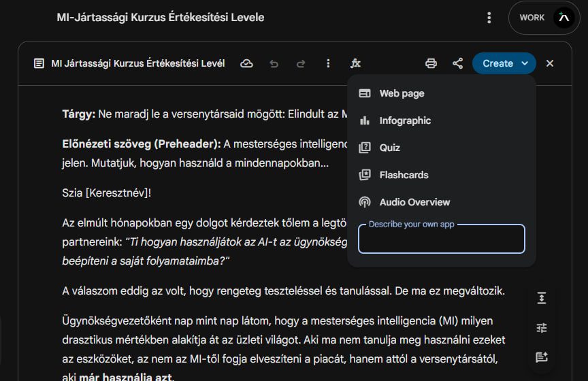Open document more options (three dots)

click(x=328, y=63)
